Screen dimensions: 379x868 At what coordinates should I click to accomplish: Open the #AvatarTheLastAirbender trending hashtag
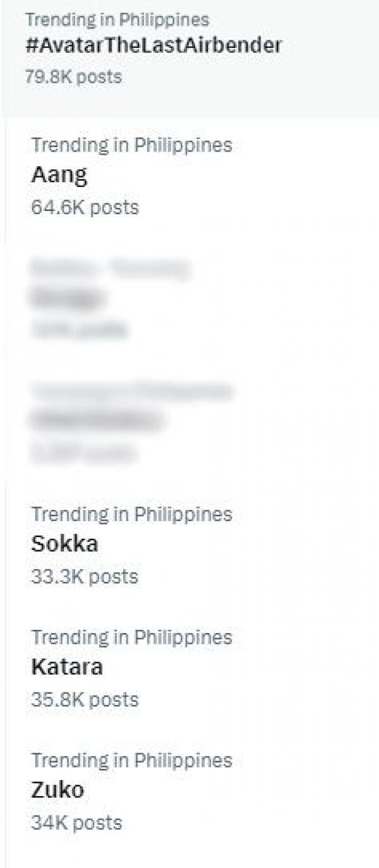(153, 45)
